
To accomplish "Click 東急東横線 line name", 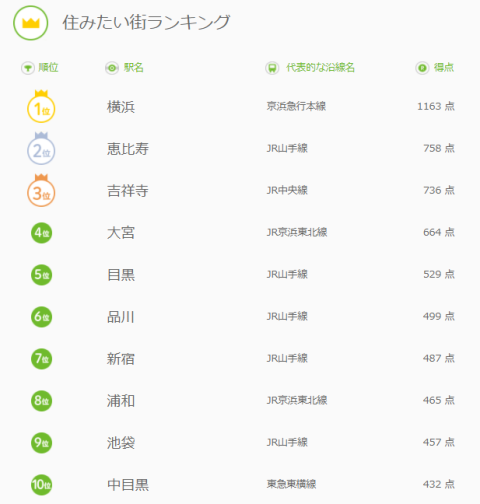I will pos(291,484).
